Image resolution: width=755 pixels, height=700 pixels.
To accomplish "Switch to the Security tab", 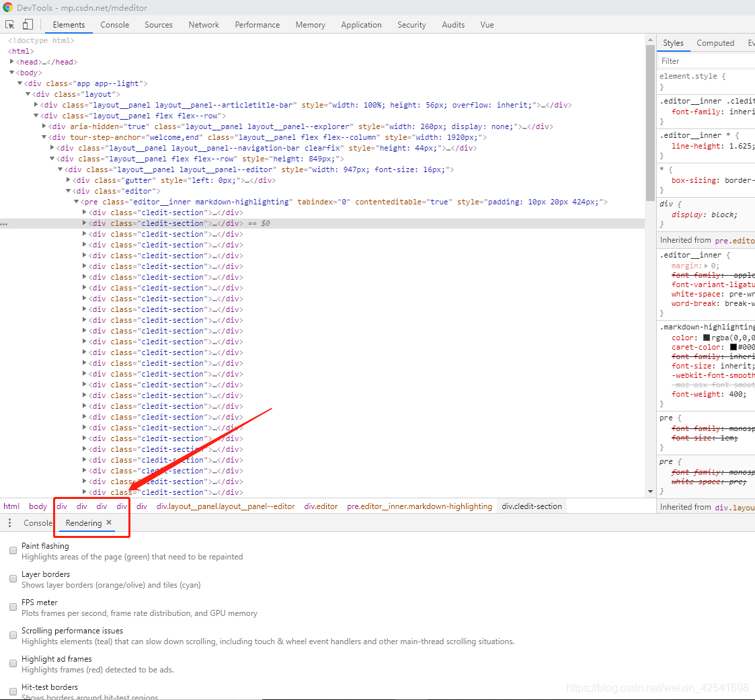I will (411, 25).
